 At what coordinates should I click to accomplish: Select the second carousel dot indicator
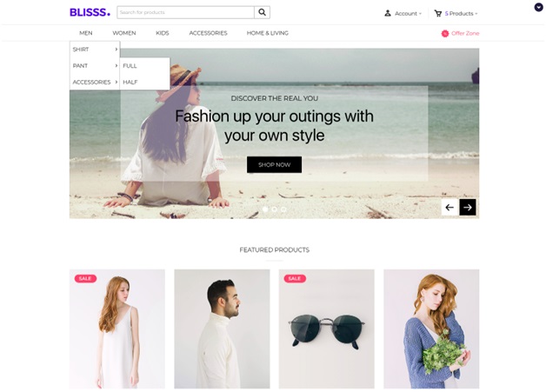pyautogui.click(x=275, y=209)
